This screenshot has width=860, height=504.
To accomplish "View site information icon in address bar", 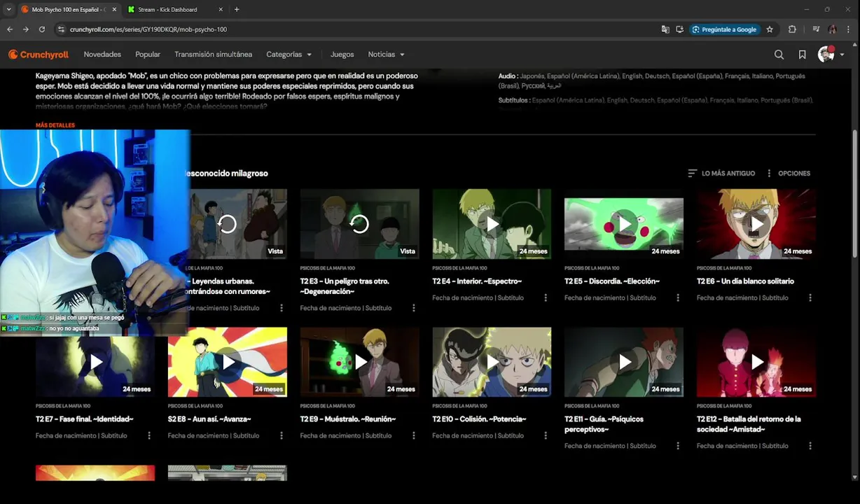I will [61, 29].
